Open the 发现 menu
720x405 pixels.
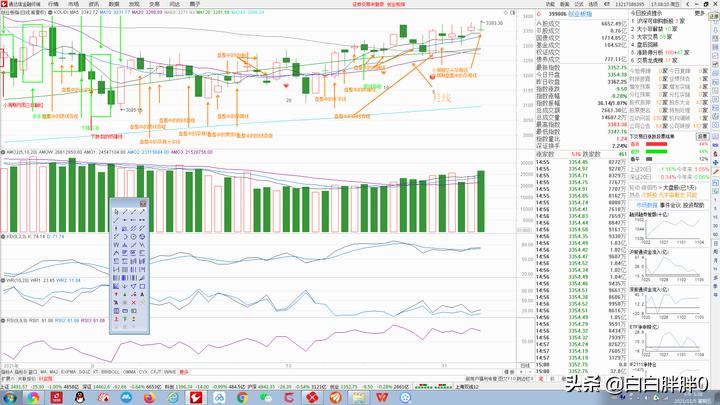134,4
